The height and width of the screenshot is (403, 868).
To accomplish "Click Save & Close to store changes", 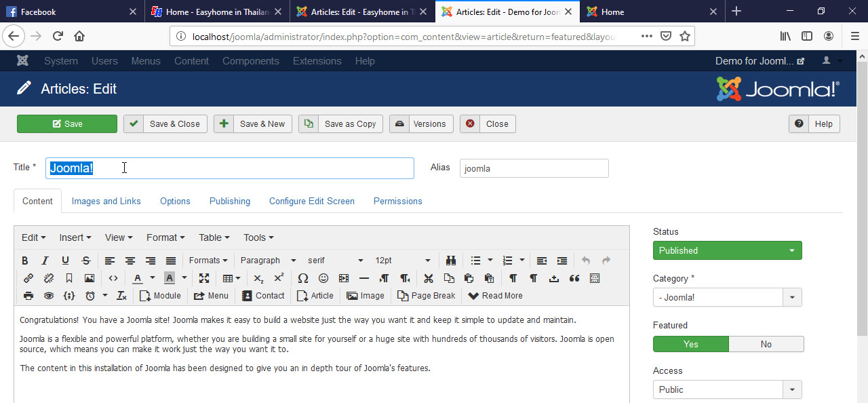I will [165, 124].
